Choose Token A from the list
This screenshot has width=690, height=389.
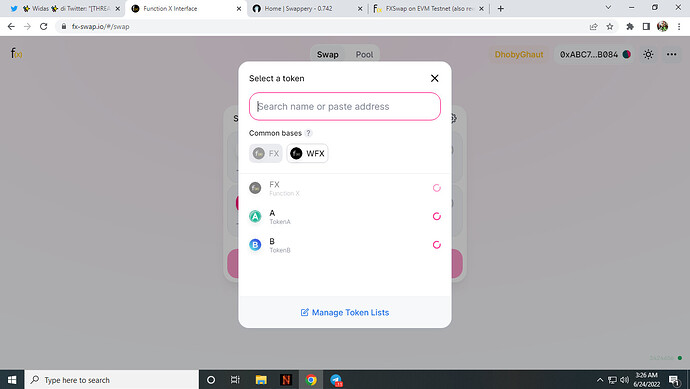point(345,217)
